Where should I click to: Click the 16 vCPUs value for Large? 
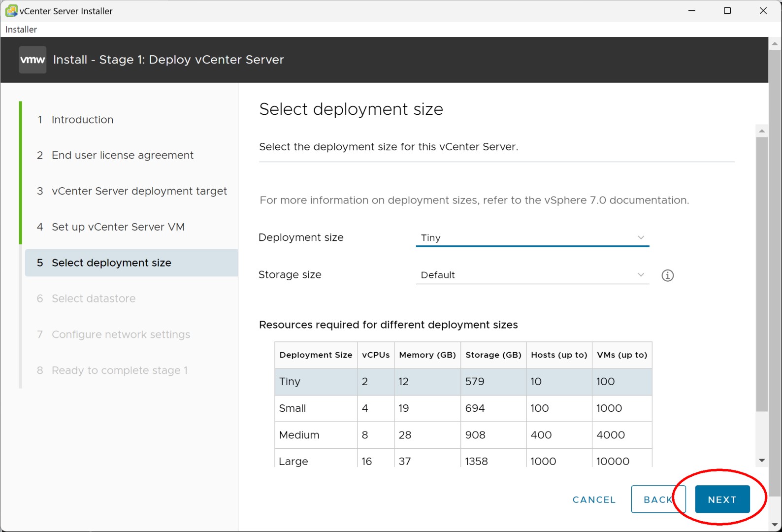click(x=366, y=462)
